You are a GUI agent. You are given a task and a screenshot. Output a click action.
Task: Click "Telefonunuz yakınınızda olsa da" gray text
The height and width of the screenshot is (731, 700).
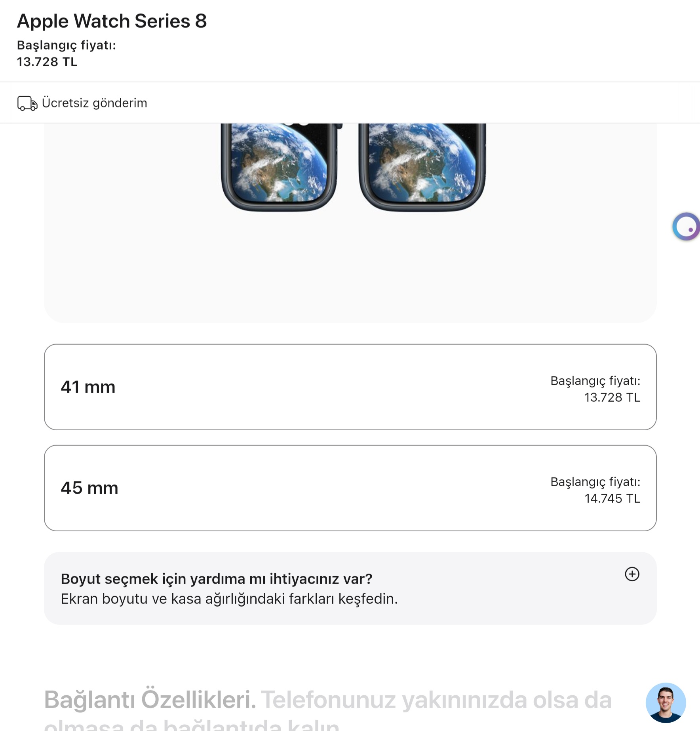(436, 700)
